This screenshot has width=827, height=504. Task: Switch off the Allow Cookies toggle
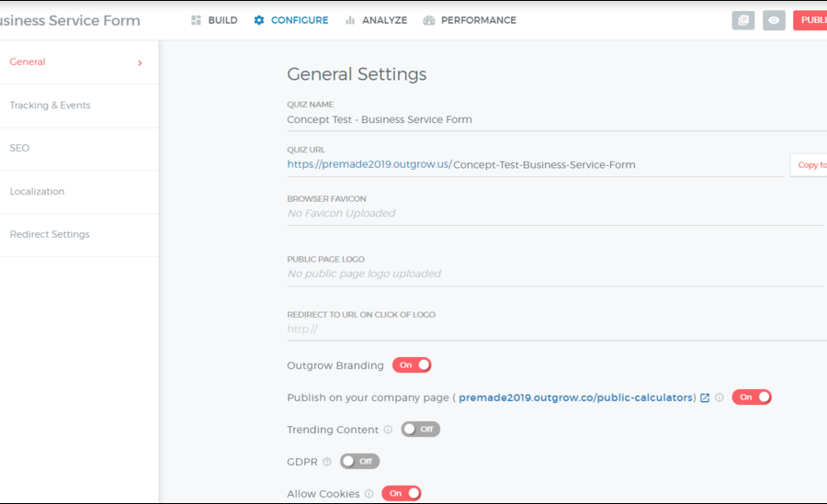coord(401,494)
